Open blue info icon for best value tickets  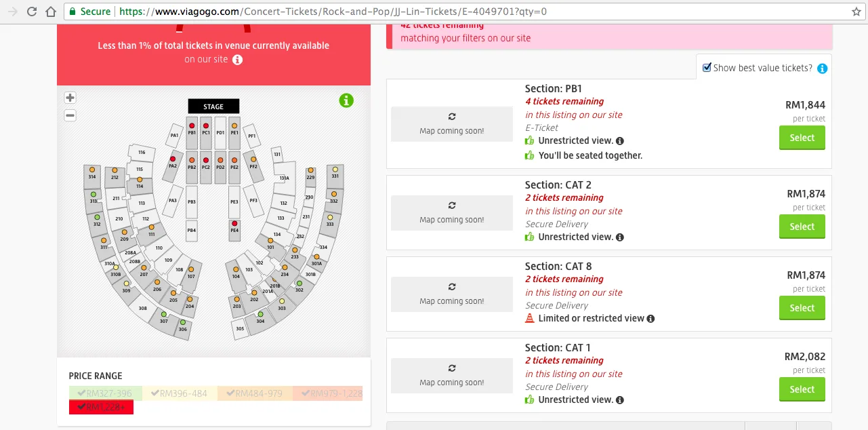pos(822,69)
